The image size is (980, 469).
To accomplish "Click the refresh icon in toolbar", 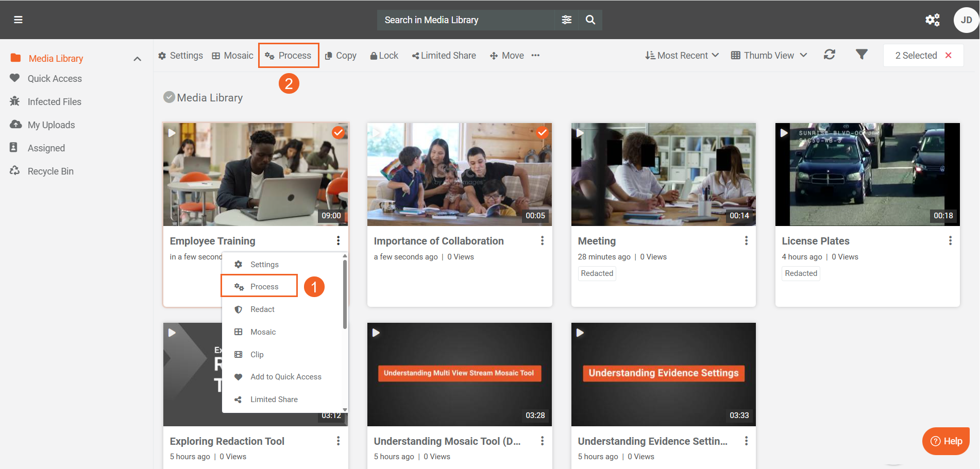I will [829, 55].
